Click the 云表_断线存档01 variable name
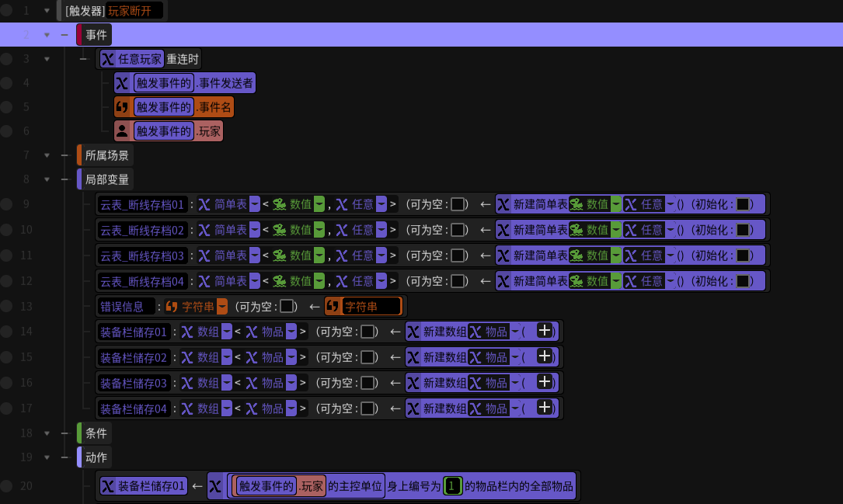 click(142, 205)
